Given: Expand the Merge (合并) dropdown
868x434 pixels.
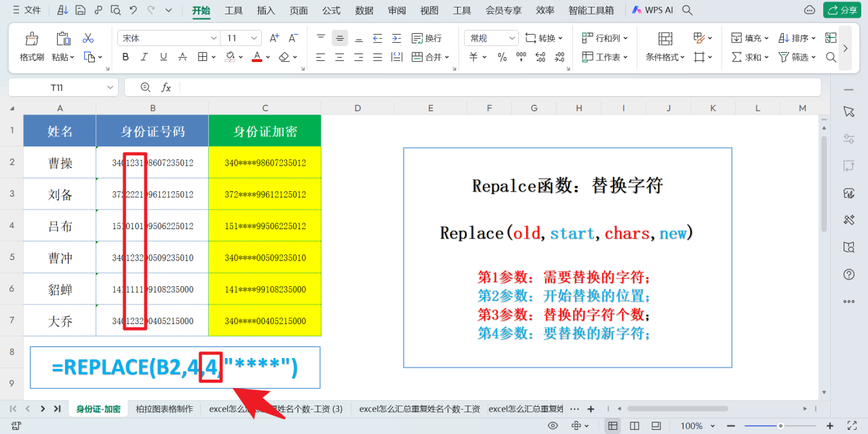Looking at the screenshot, I should (x=448, y=58).
